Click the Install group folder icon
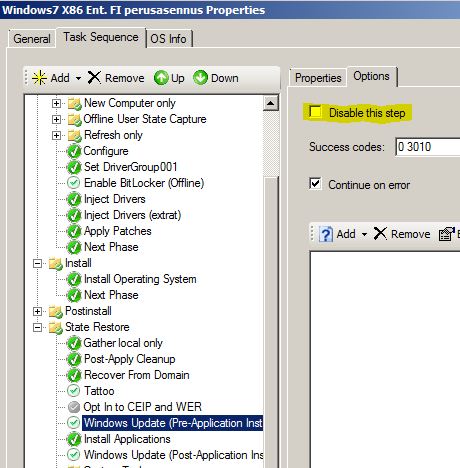The height and width of the screenshot is (468, 460). tap(56, 264)
